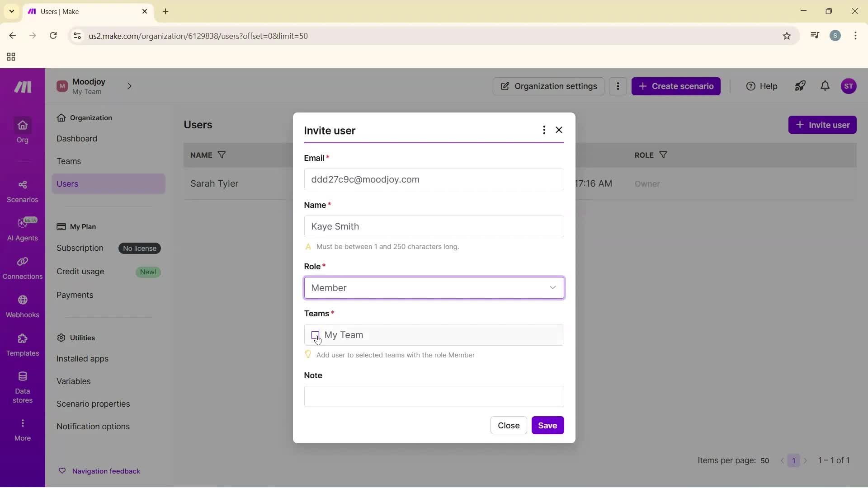868x488 pixels.
Task: Switch to the Teams section
Action: coord(69,161)
